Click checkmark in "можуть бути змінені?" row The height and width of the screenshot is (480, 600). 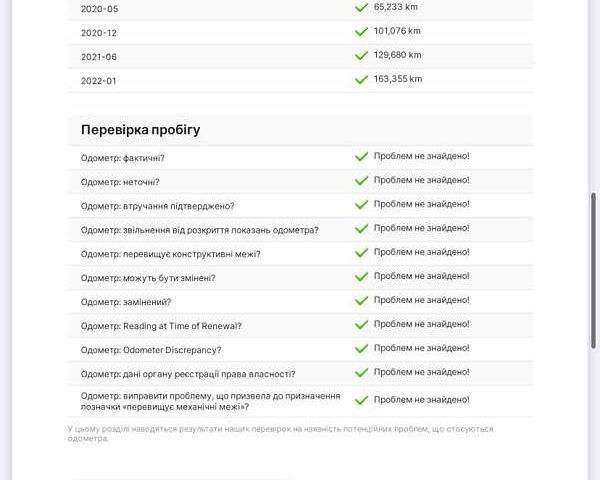click(x=361, y=277)
